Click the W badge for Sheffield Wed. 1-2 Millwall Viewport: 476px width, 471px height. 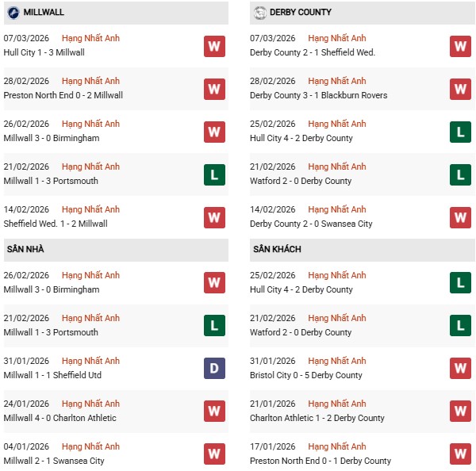coord(214,217)
